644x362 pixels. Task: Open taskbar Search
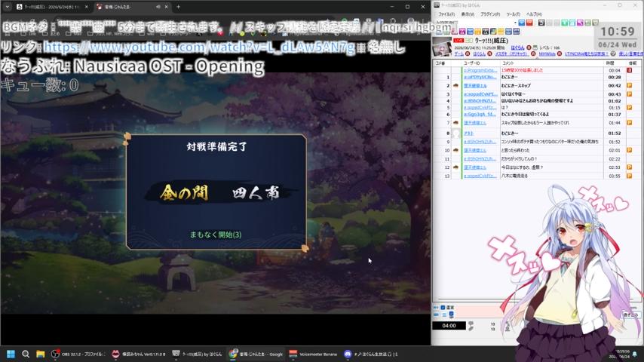point(26,354)
